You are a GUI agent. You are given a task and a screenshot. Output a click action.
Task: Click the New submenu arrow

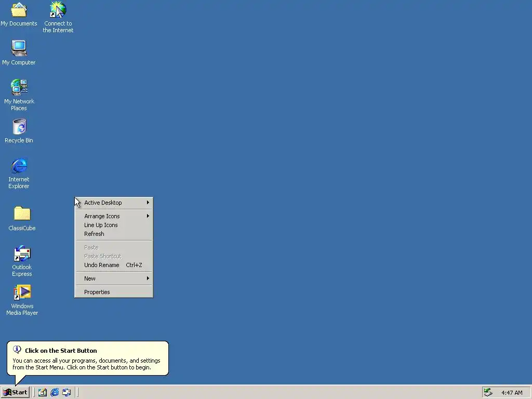point(148,278)
